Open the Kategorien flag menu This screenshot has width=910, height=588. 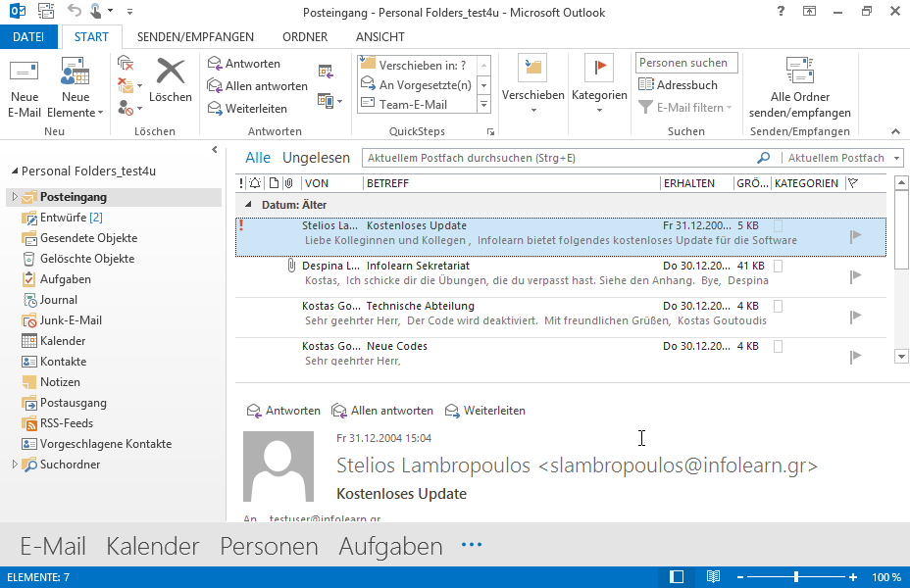point(599,84)
